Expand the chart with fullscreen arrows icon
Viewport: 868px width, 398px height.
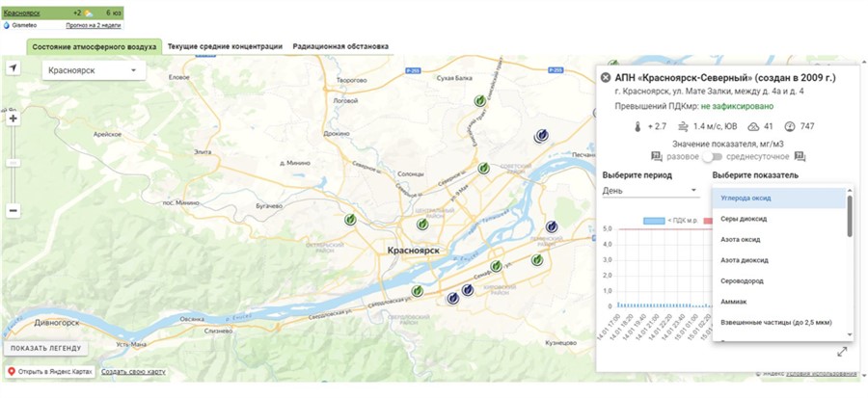coord(842,352)
